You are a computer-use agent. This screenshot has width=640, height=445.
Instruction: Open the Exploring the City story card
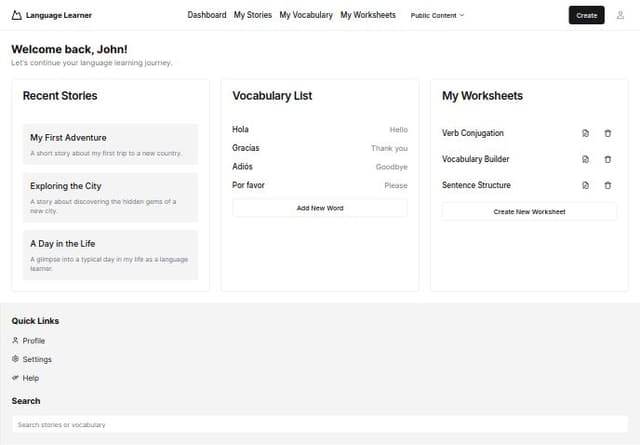pyautogui.click(x=110, y=197)
